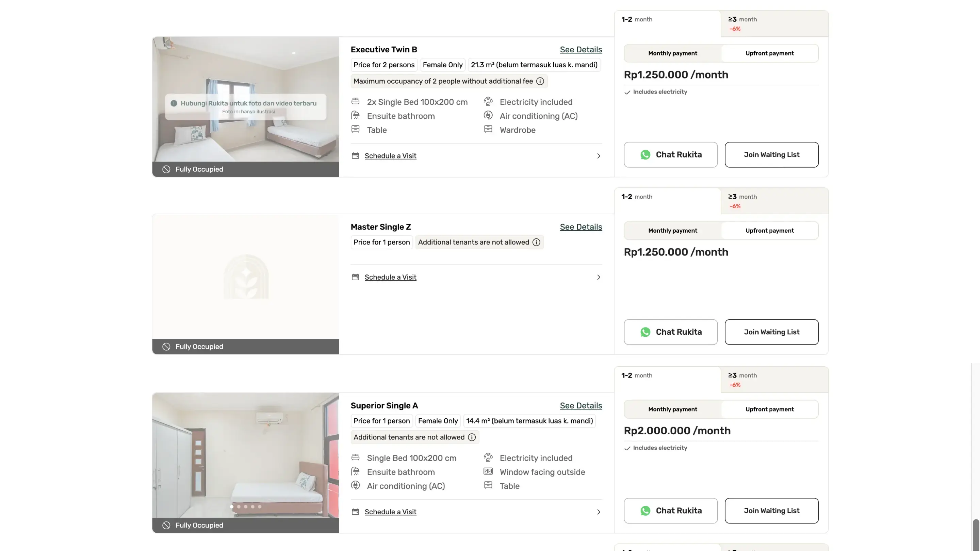The width and height of the screenshot is (980, 551).
Task: Click calendar icon for Superior Single A visit
Action: (355, 512)
